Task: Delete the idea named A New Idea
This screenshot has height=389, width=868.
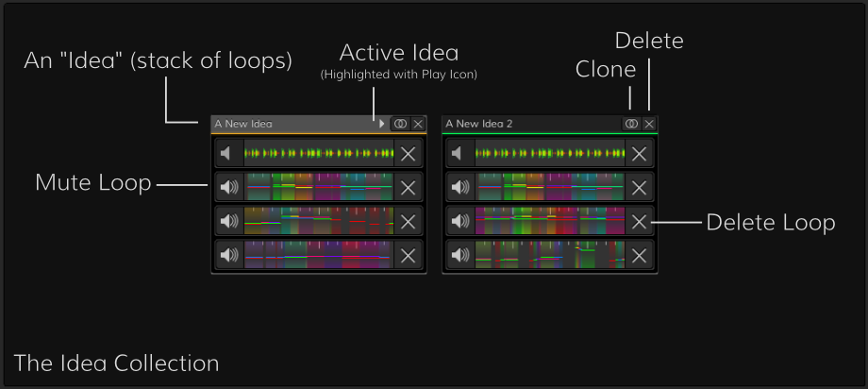Action: (x=418, y=124)
